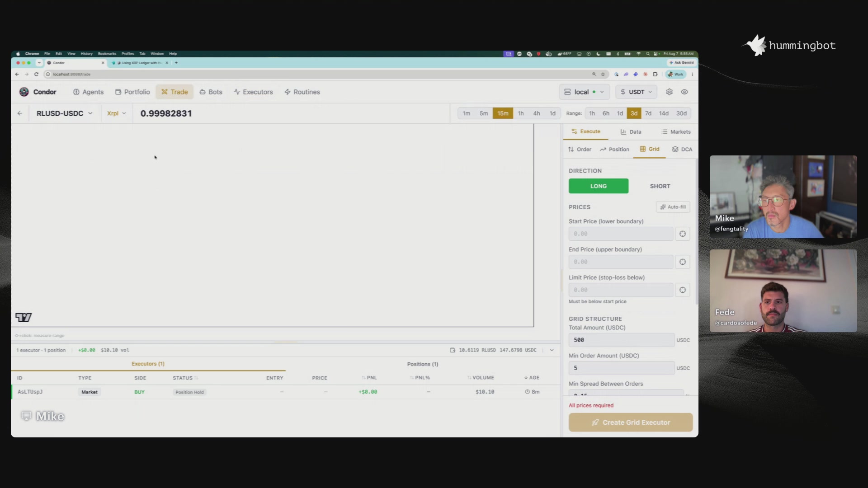868x488 pixels.
Task: Bookmark page with star icon in address bar
Action: [x=603, y=74]
